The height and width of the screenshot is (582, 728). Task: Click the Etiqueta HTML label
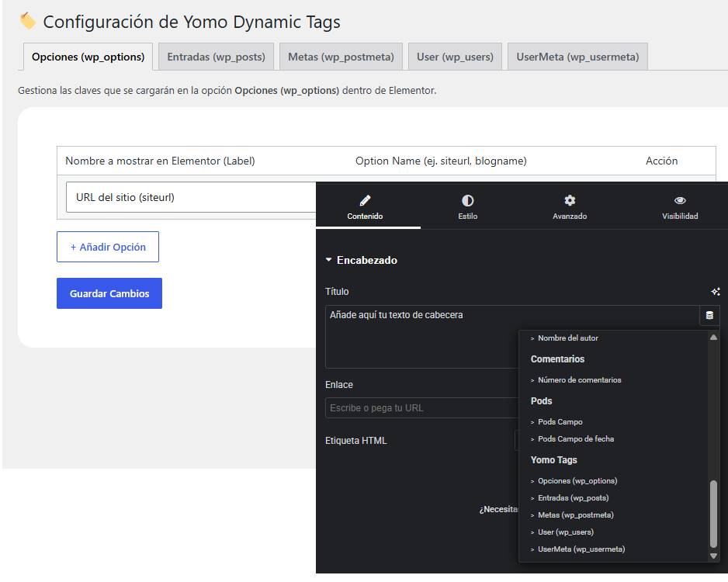tap(355, 441)
